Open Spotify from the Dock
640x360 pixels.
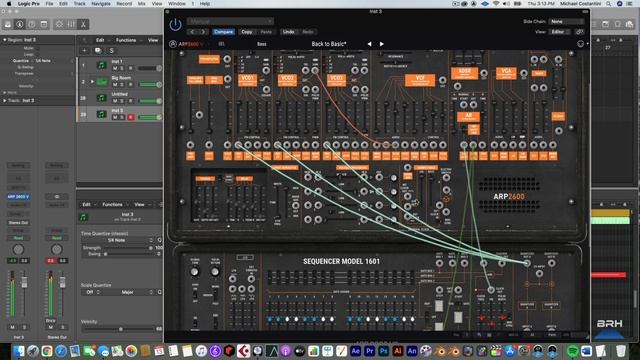(x=572, y=351)
